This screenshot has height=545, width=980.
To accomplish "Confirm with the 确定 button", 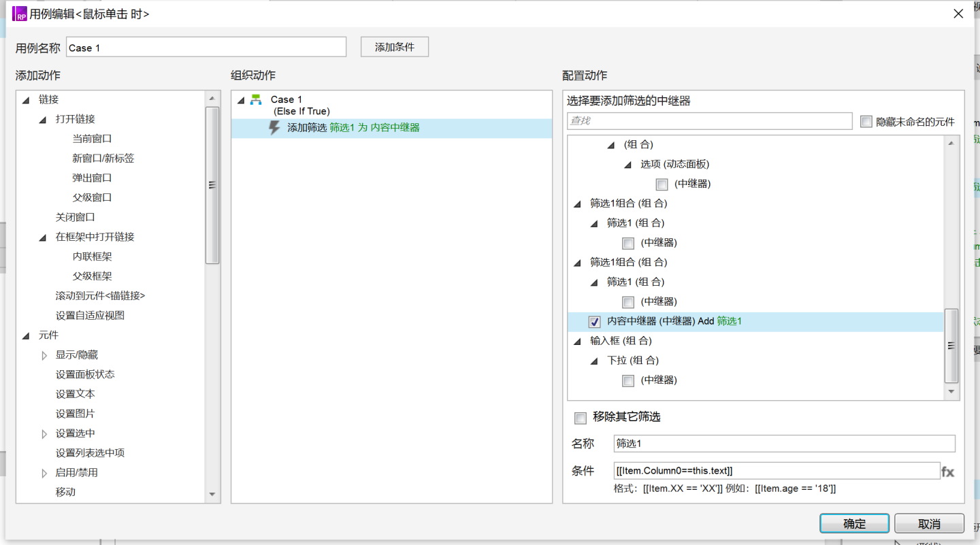I will pos(855,523).
